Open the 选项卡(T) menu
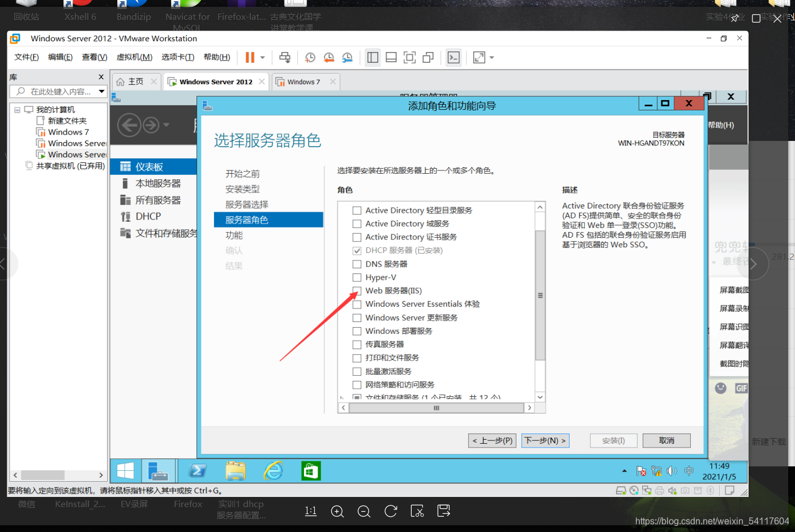This screenshot has height=532, width=795. (178, 57)
